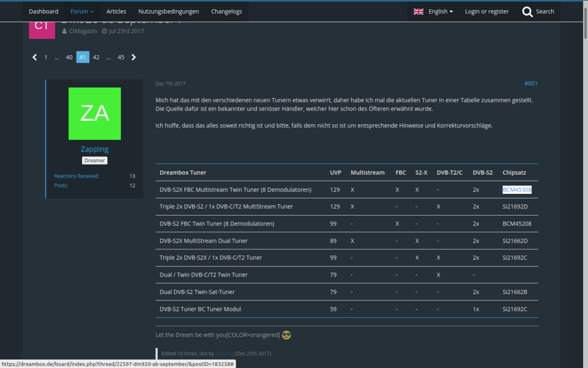The image size is (588, 368).
Task: Click Login or register link
Action: coord(486,11)
